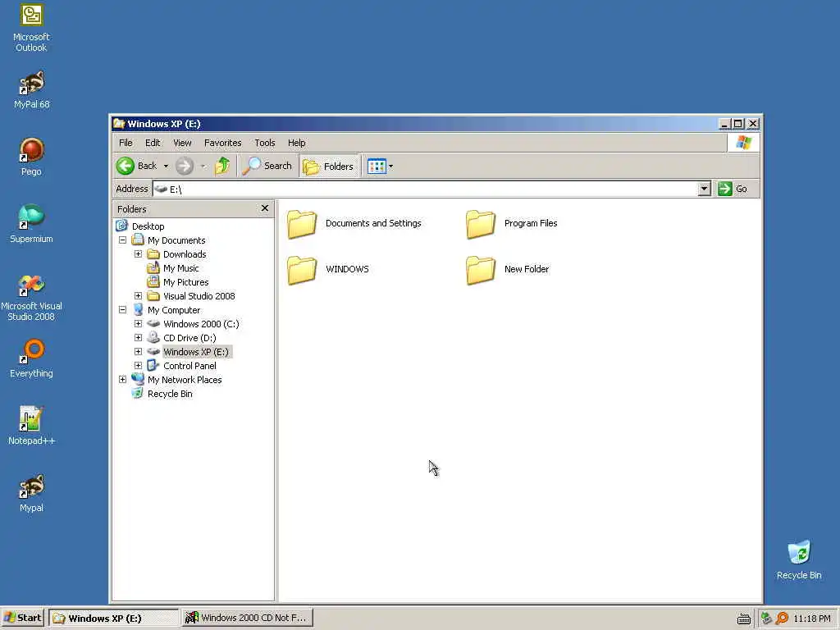Switch to Windows XP (E:) taskbar button
This screenshot has height=630, width=840.
click(113, 618)
